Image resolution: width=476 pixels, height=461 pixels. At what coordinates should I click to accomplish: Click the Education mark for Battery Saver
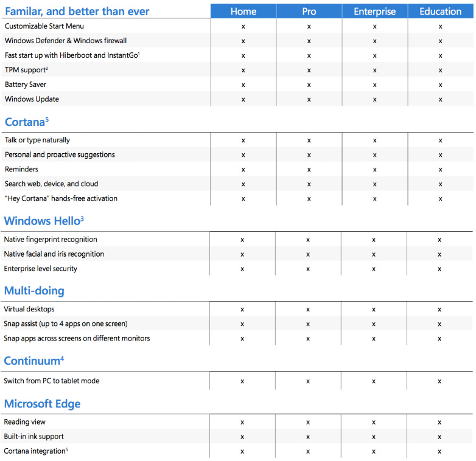click(440, 85)
